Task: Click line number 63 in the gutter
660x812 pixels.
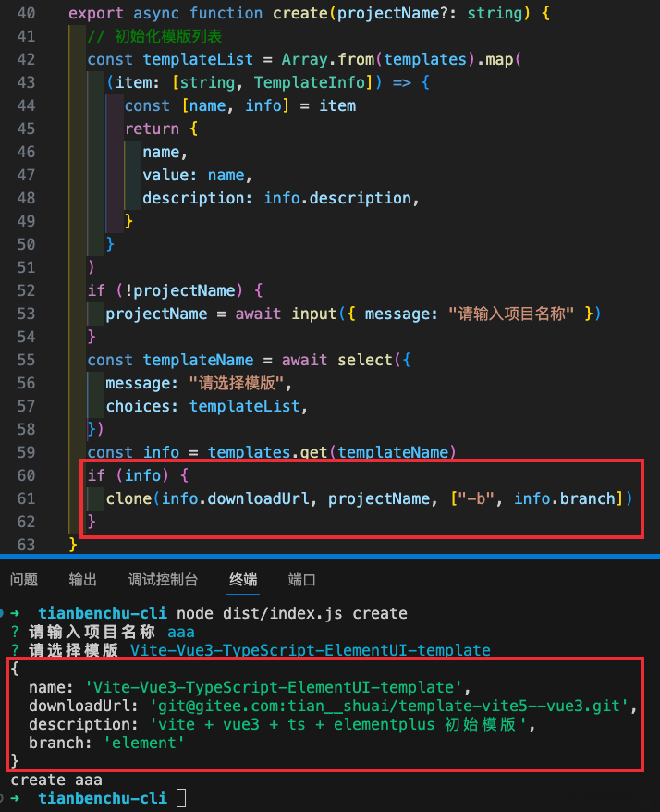Action: point(26,545)
